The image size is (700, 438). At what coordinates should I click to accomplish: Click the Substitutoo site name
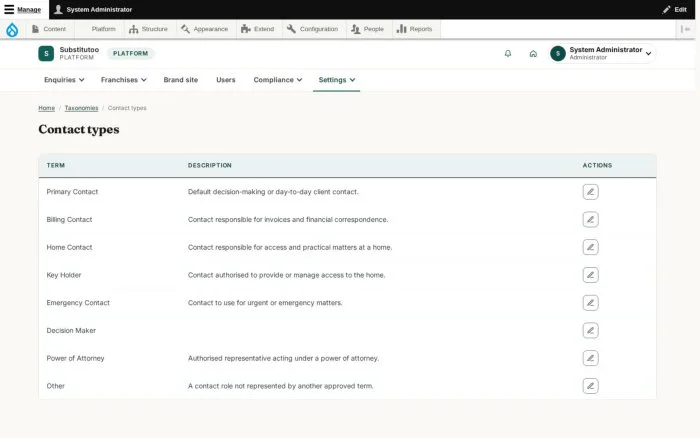pos(79,50)
